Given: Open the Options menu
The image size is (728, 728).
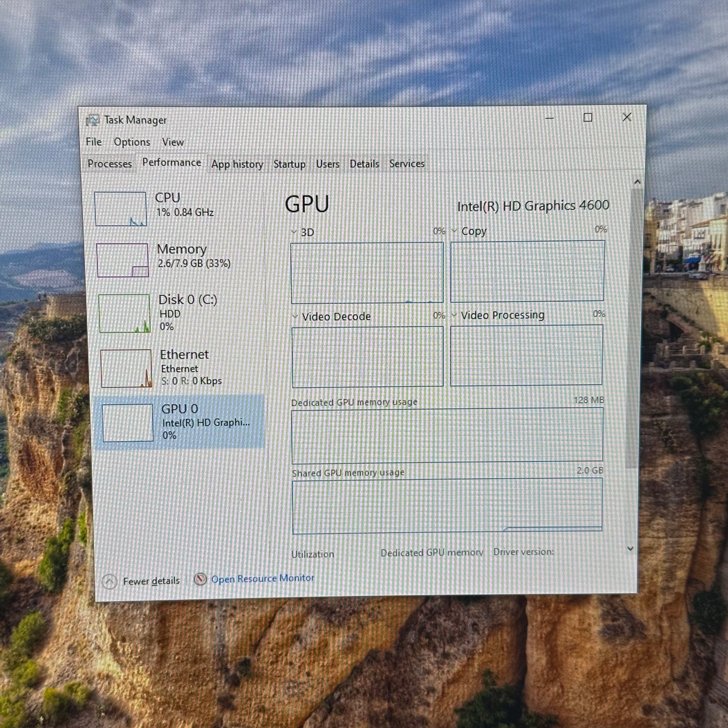Looking at the screenshot, I should 132,142.
